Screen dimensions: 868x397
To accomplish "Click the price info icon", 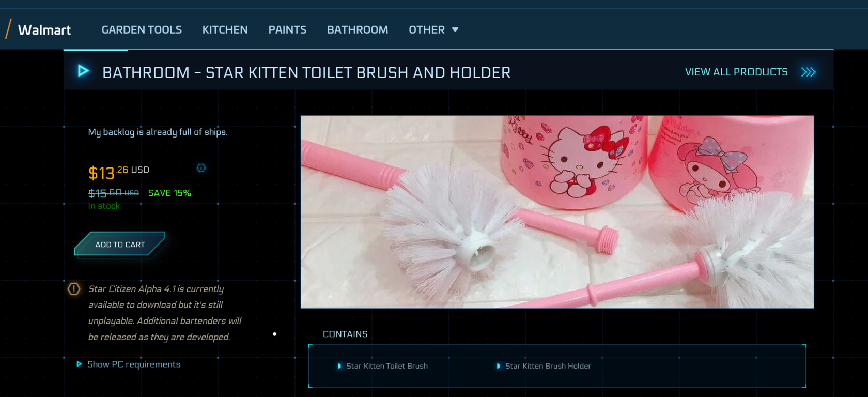I will [x=201, y=167].
